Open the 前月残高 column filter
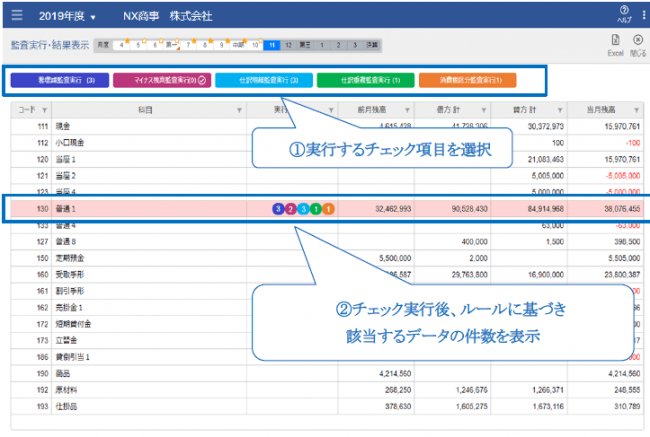 407,110
